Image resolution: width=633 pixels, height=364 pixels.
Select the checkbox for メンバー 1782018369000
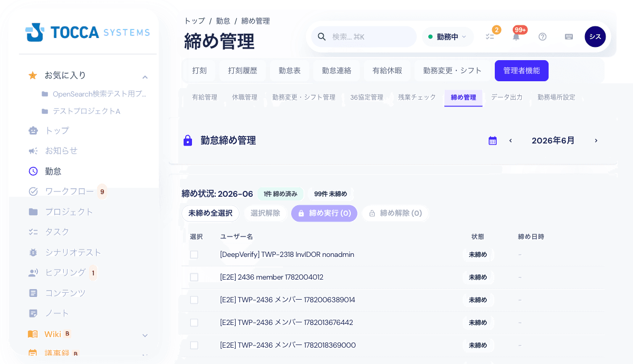click(194, 345)
